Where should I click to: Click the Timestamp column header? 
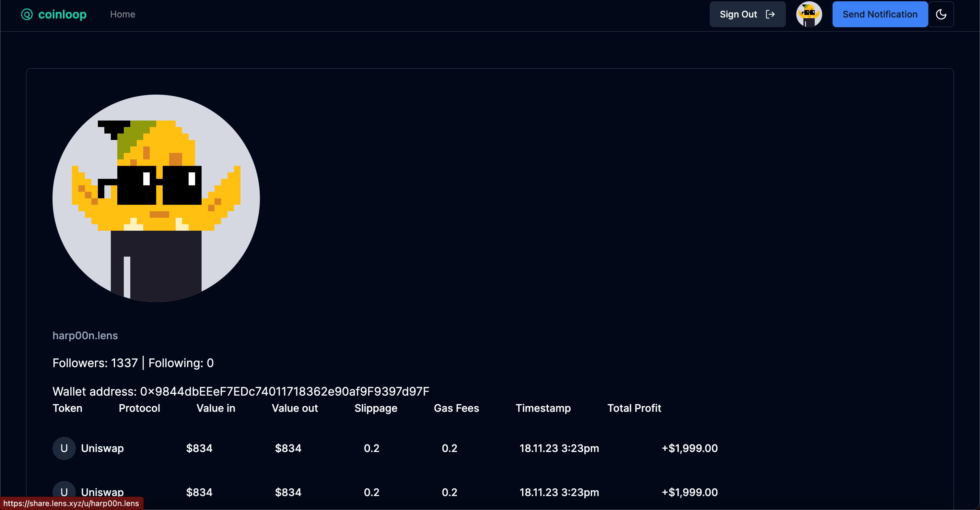[x=543, y=408]
